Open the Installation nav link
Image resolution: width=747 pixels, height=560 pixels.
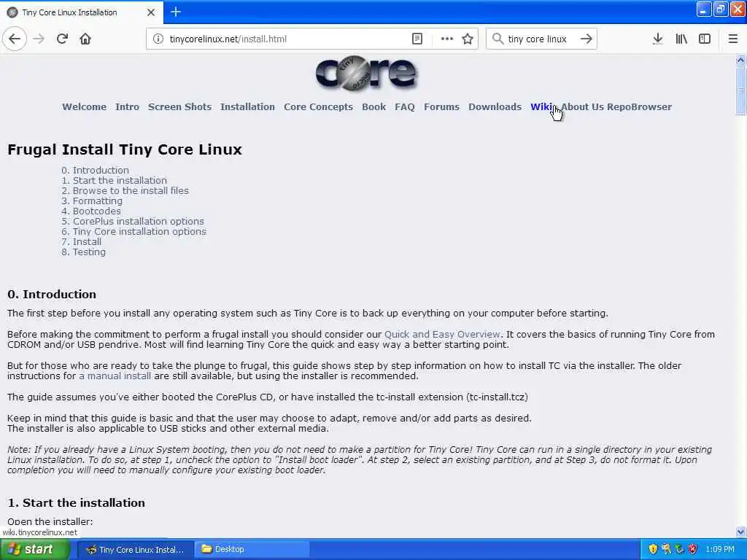coord(247,106)
